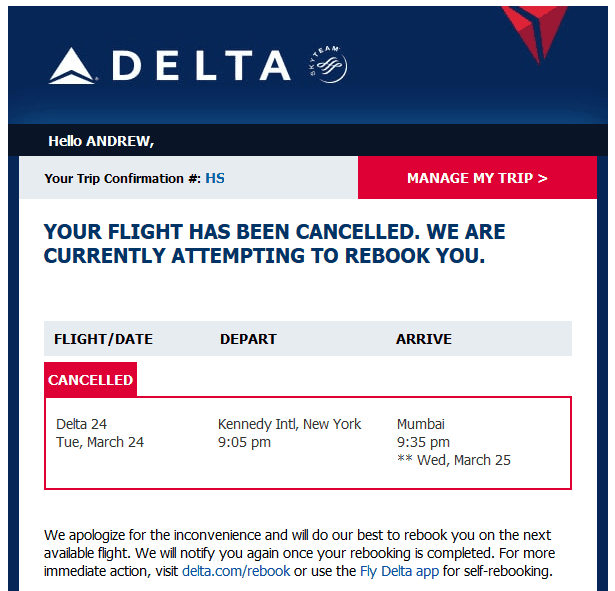Open the Fly Delta app link
This screenshot has width=615, height=591.
[x=399, y=571]
